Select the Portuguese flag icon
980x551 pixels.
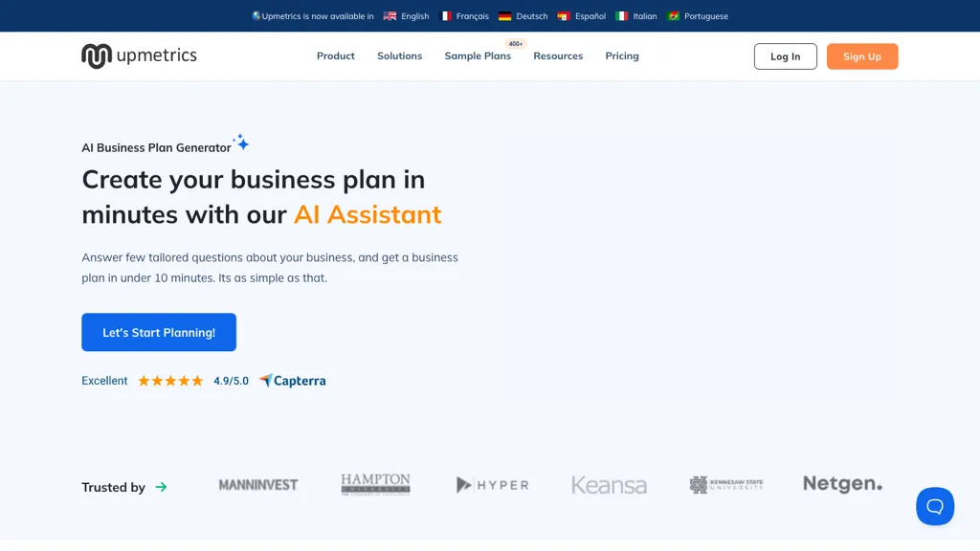(x=673, y=16)
